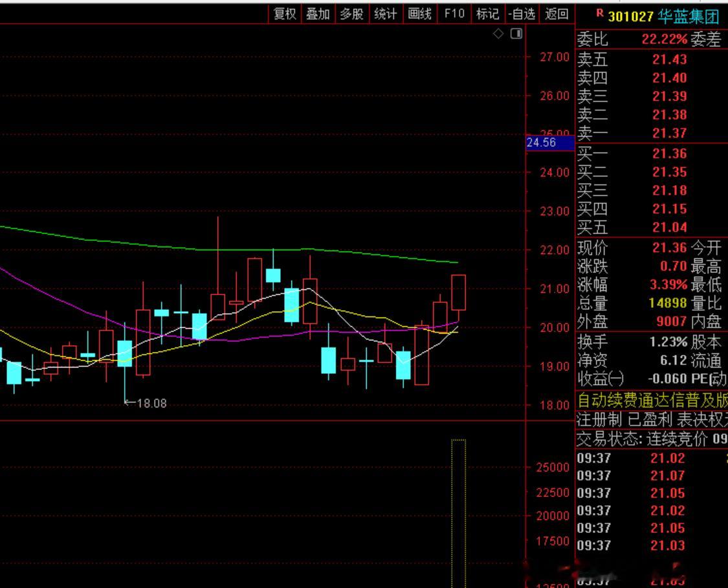
Task: Toggle the side panel layout icon
Action: pyautogui.click(x=516, y=34)
